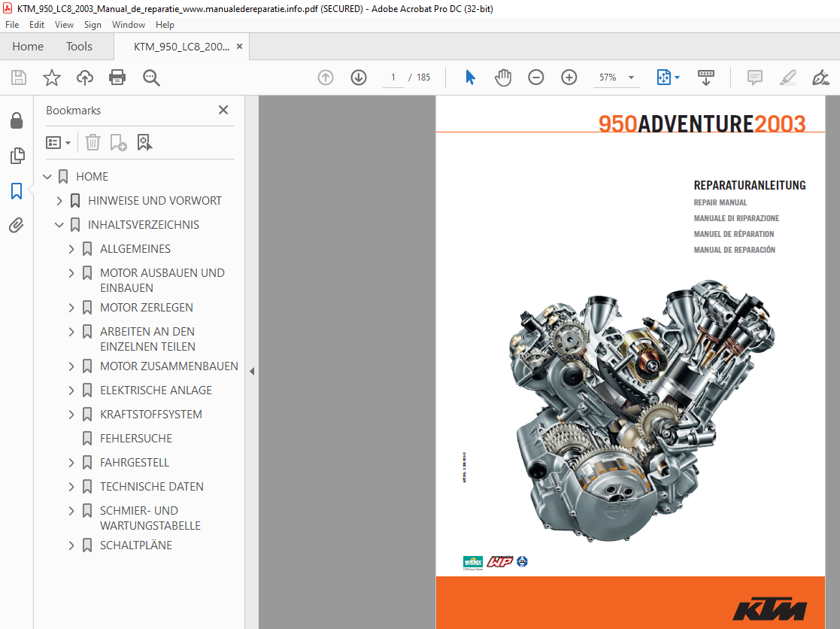Select the highlight text pen icon
Viewport: 840px width, 629px height.
click(787, 77)
